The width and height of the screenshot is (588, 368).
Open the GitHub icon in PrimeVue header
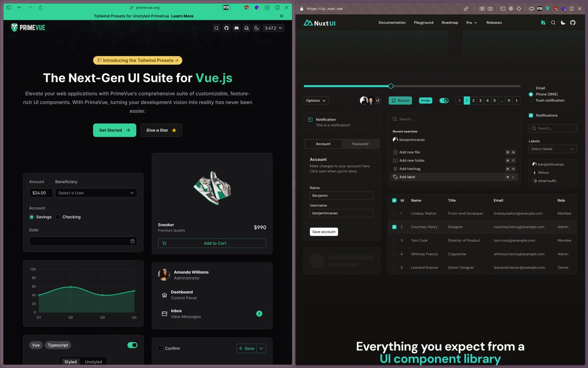pos(226,28)
